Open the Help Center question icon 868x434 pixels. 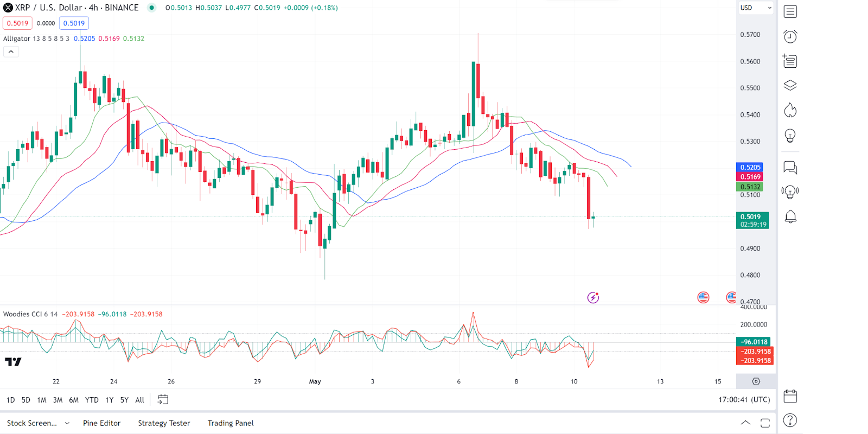pyautogui.click(x=790, y=420)
